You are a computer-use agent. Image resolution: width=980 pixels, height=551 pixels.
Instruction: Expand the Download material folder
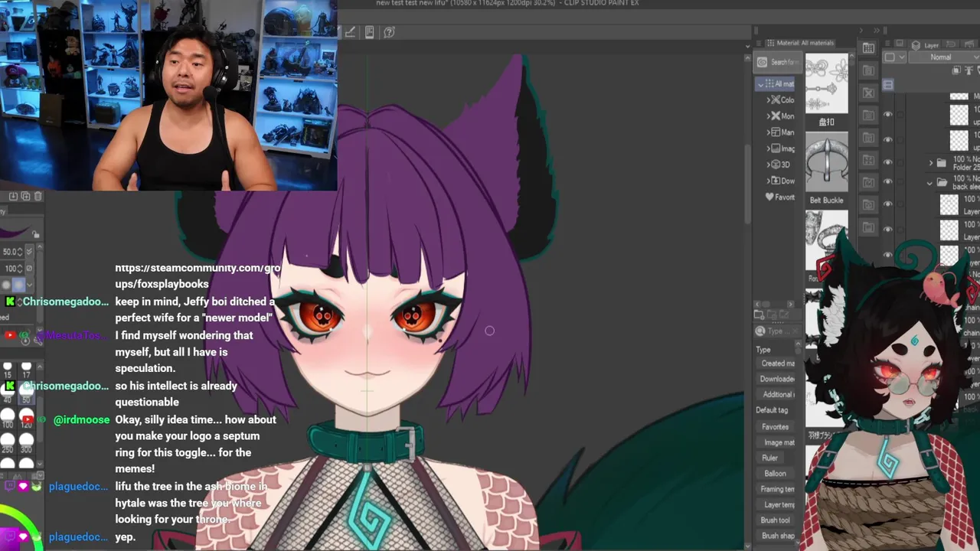(769, 181)
